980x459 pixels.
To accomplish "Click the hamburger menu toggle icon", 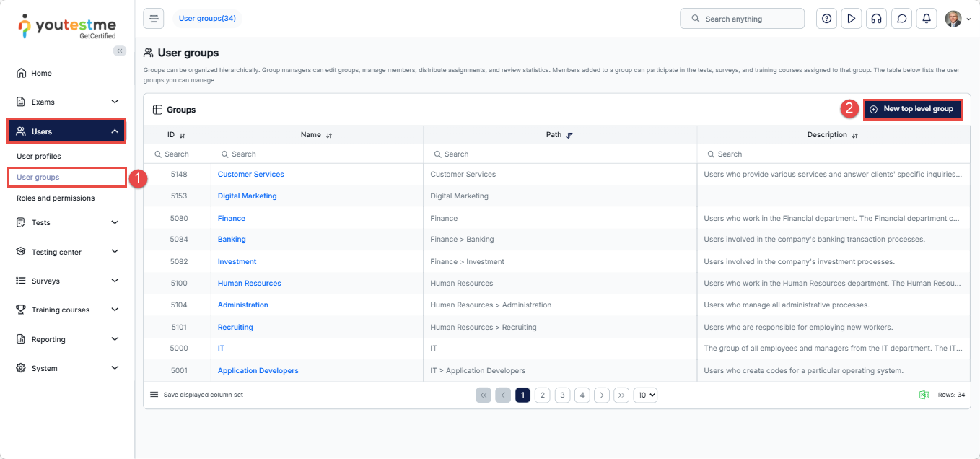I will coord(153,19).
